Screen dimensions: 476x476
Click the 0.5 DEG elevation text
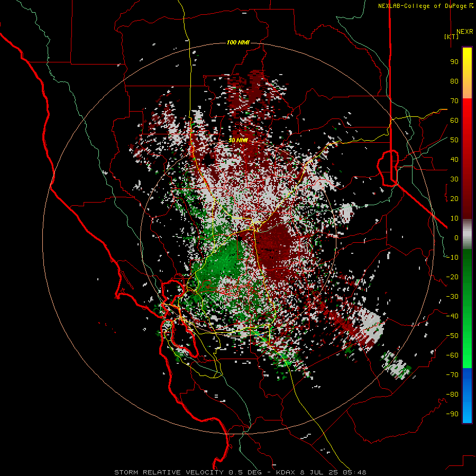tap(247, 472)
